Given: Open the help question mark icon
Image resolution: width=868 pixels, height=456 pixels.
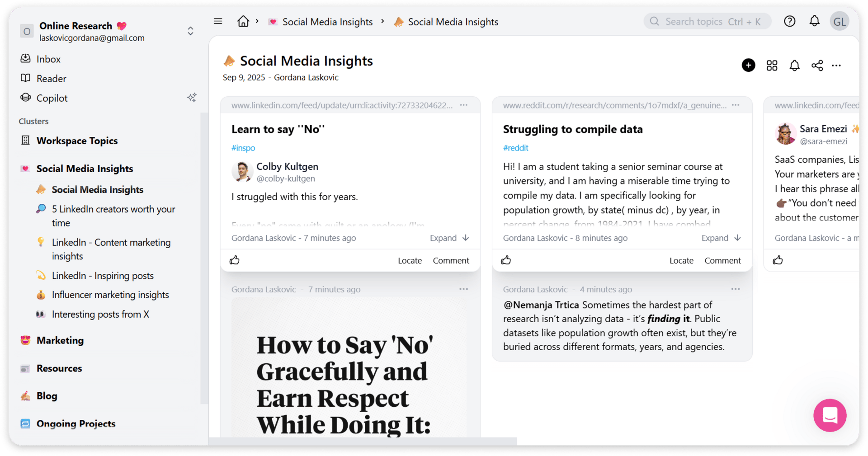Looking at the screenshot, I should [x=789, y=21].
